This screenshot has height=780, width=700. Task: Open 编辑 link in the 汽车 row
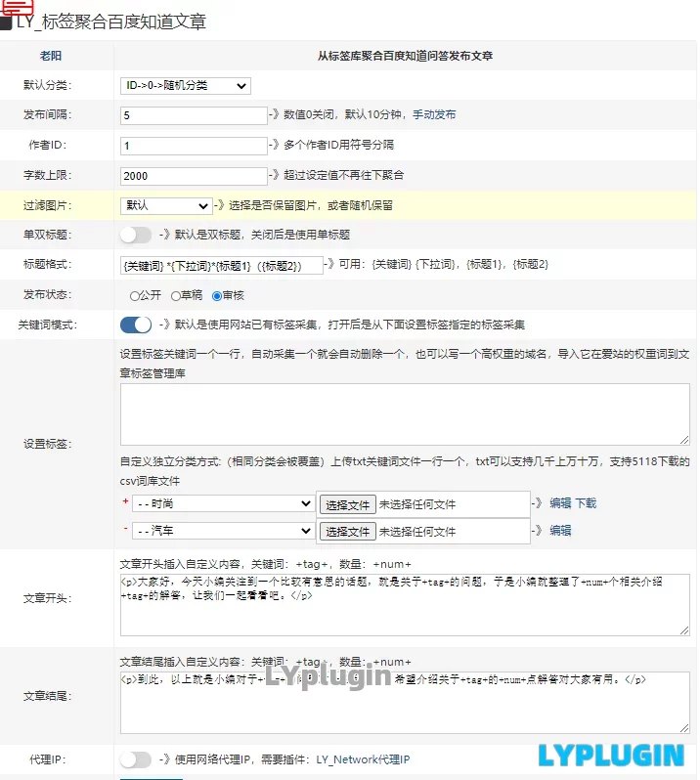pyautogui.click(x=560, y=531)
